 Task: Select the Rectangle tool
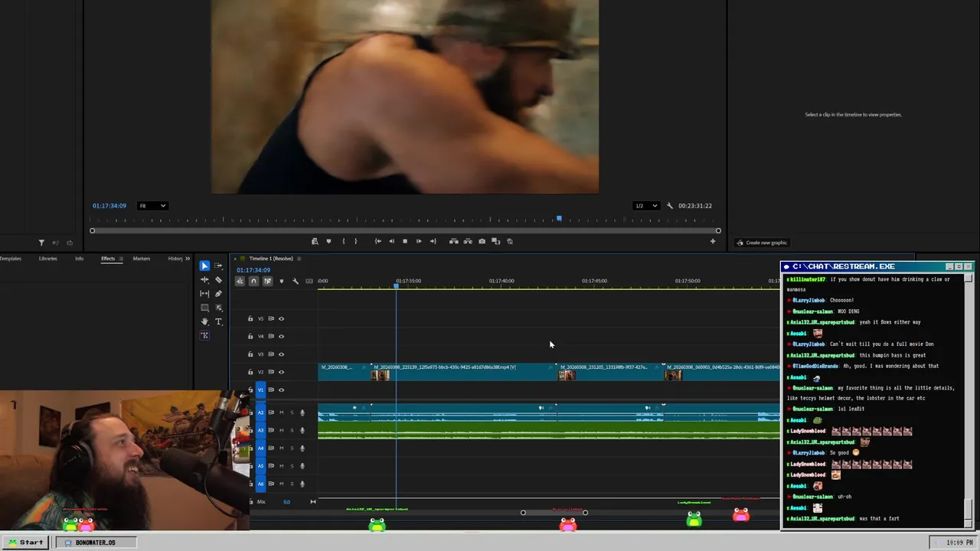pos(204,308)
